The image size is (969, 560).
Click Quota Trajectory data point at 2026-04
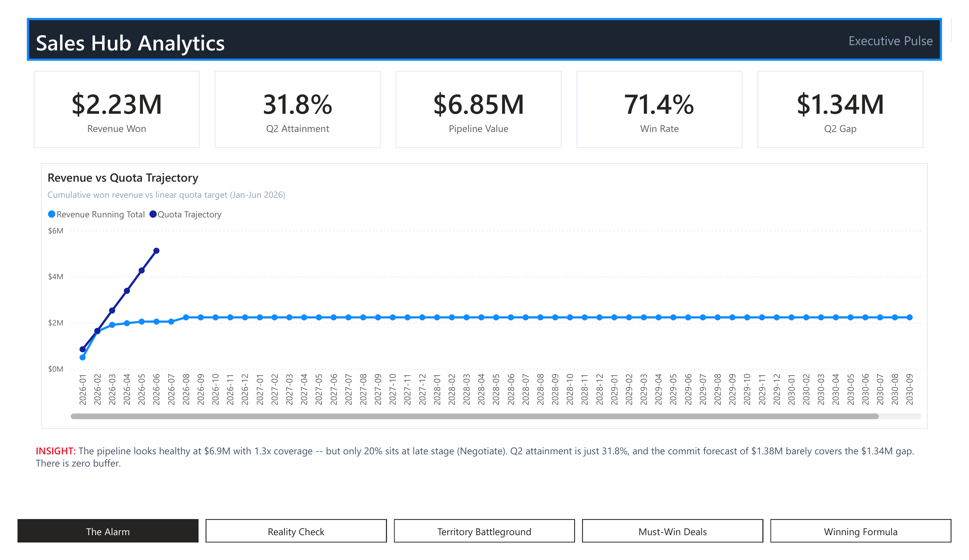point(127,290)
